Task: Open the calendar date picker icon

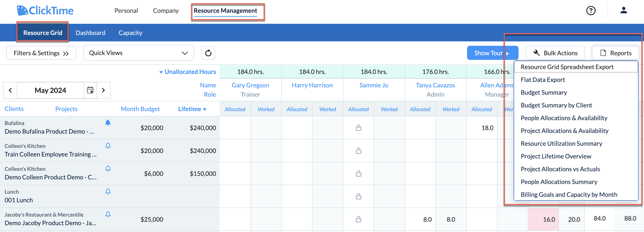Action: click(x=90, y=90)
